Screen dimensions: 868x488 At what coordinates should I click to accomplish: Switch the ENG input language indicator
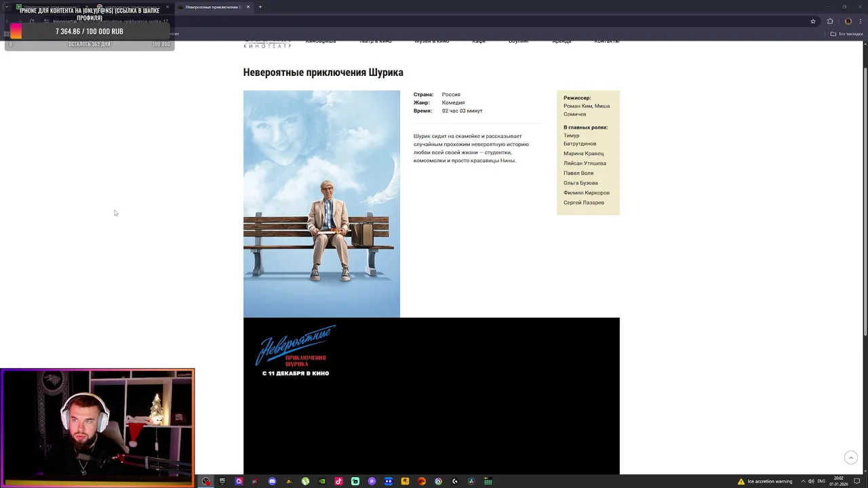pos(821,481)
